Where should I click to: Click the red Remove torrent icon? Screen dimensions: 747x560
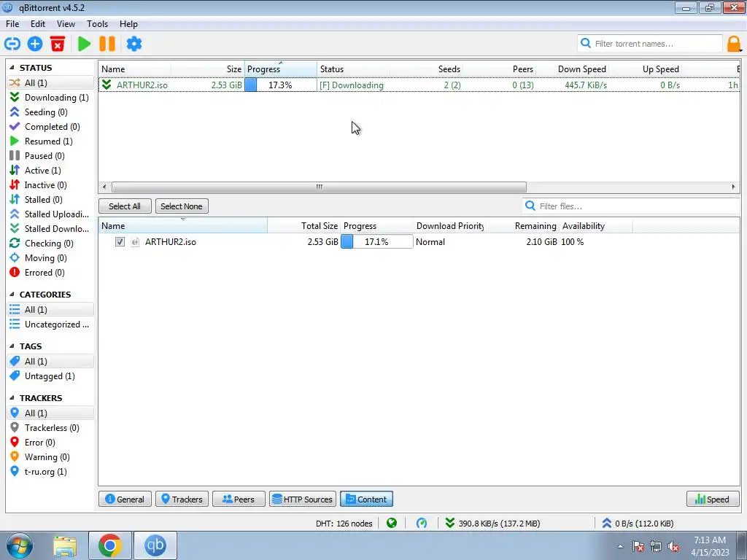pos(58,44)
